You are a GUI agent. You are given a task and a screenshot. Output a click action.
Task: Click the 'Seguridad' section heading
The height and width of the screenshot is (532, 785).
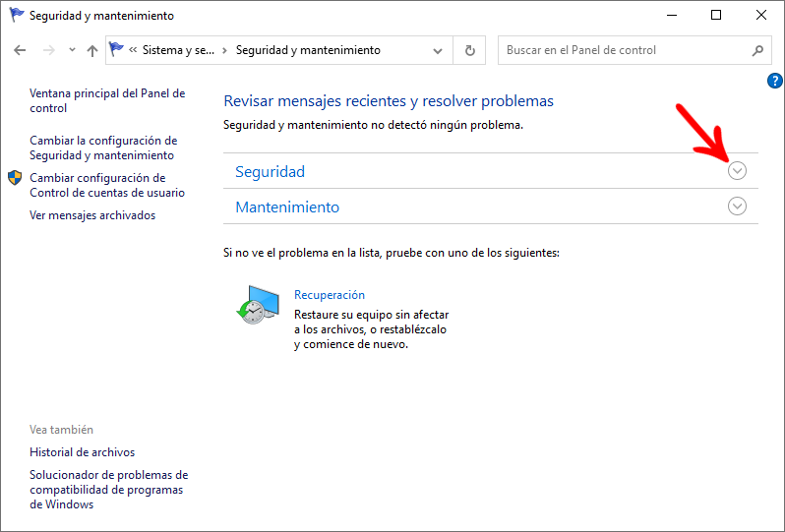270,172
